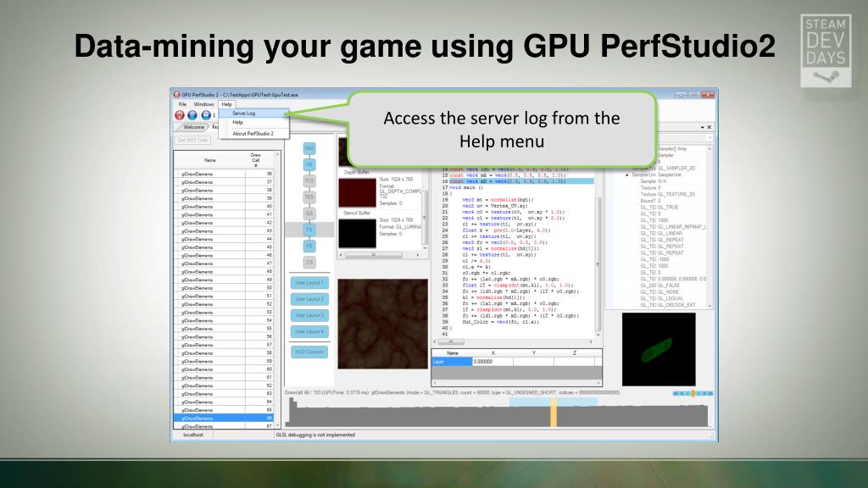This screenshot has height=488, width=868.
Task: Click the Get GPU Time button
Action: click(x=192, y=140)
